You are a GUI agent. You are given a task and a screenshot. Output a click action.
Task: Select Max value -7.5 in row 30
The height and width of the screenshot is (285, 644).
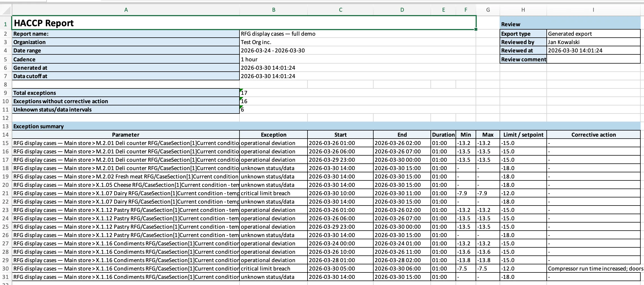[488, 269]
